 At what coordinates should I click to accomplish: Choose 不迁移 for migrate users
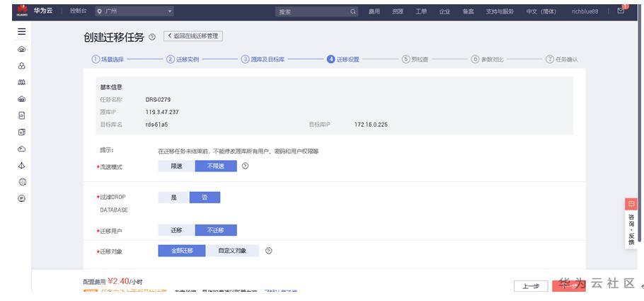(216, 230)
